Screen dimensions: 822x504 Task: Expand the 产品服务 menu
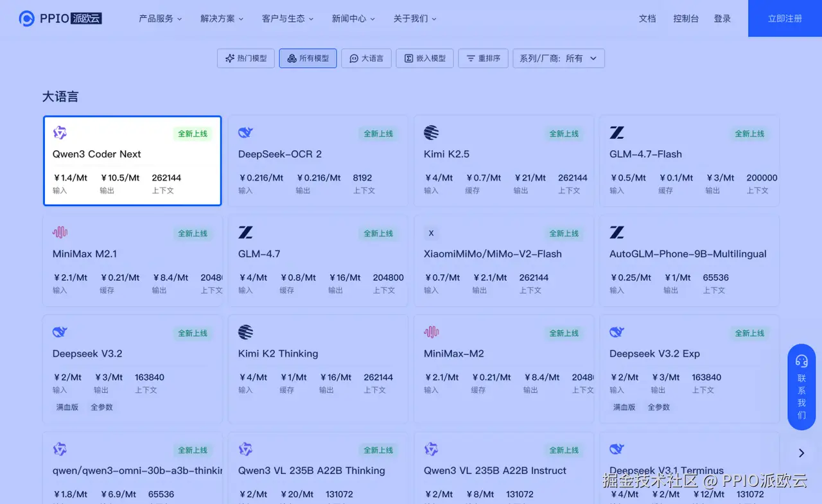point(160,19)
